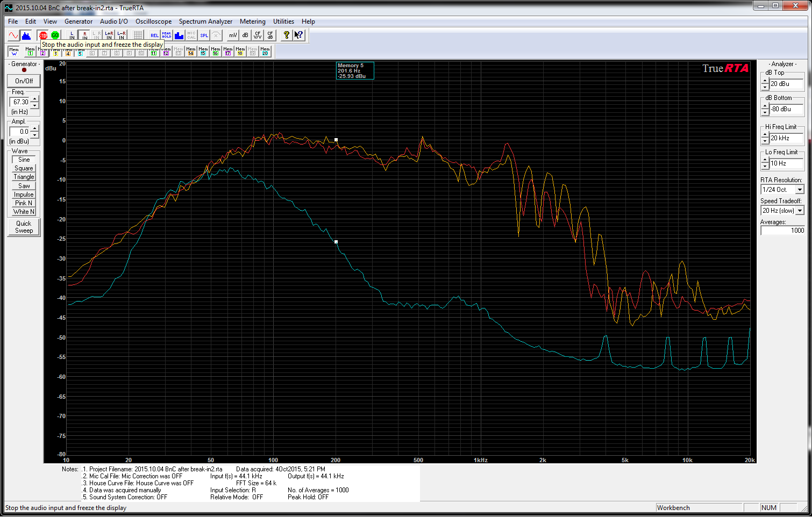Toggle the Mem 15 memory icon
Viewport: 812px width, 517px height.
[203, 52]
